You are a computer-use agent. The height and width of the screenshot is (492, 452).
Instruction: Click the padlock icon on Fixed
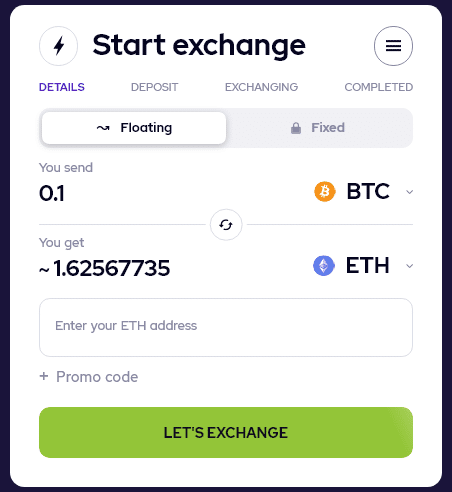point(296,128)
